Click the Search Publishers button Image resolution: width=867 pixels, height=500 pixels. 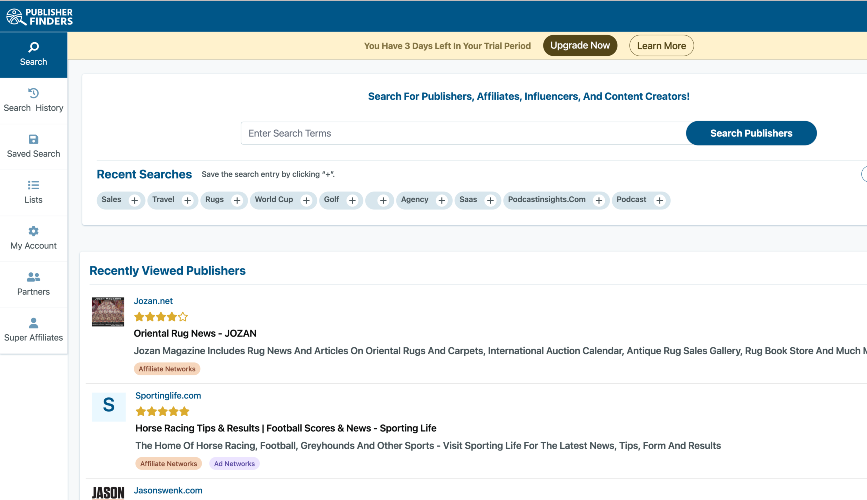point(750,133)
